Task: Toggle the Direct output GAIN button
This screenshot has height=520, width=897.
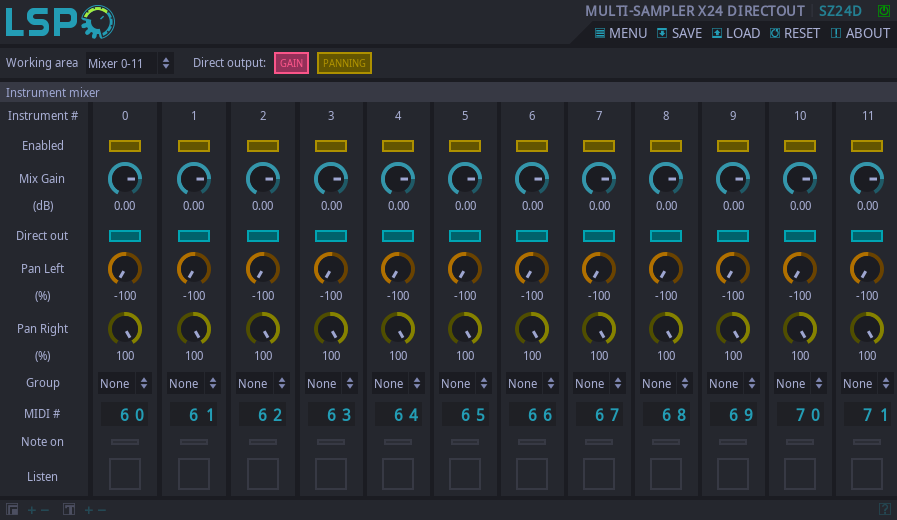Action: (291, 63)
